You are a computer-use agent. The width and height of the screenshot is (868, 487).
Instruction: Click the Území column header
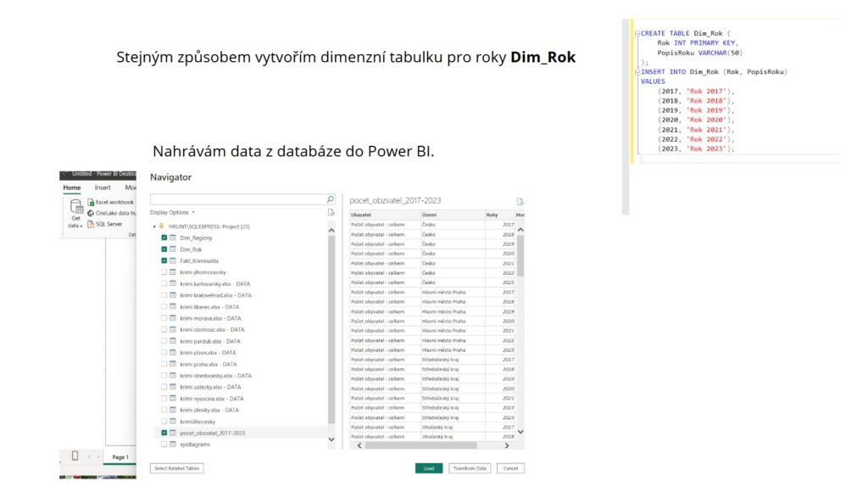pyautogui.click(x=453, y=215)
